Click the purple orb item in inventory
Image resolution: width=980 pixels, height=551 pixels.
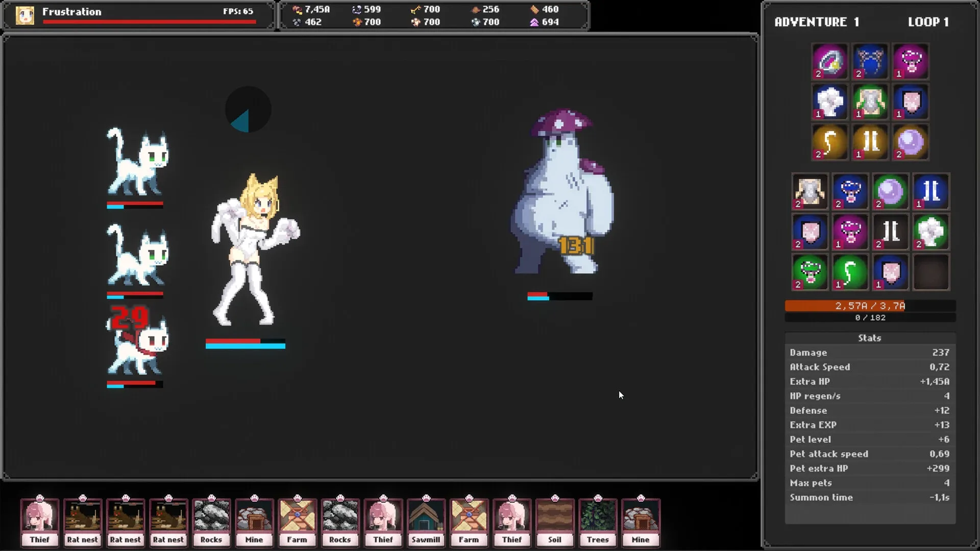pos(891,192)
